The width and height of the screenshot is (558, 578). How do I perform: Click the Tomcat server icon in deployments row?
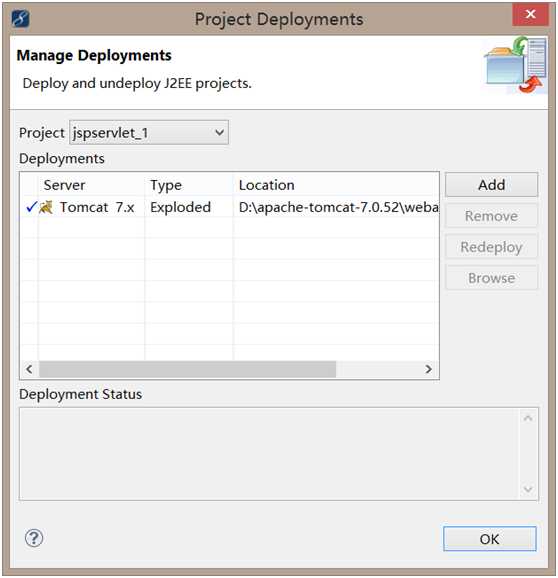(46, 207)
